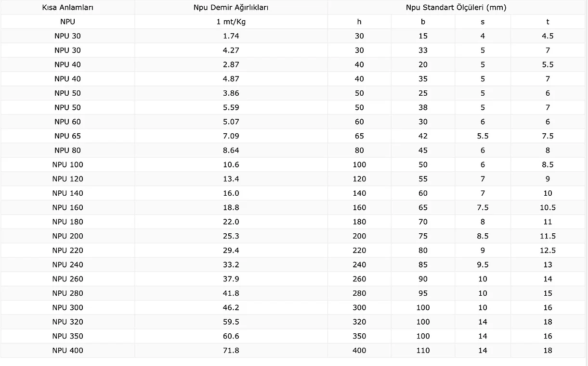Click the weight value 25.3
Viewport: 588px width, 366px height.
click(x=231, y=236)
